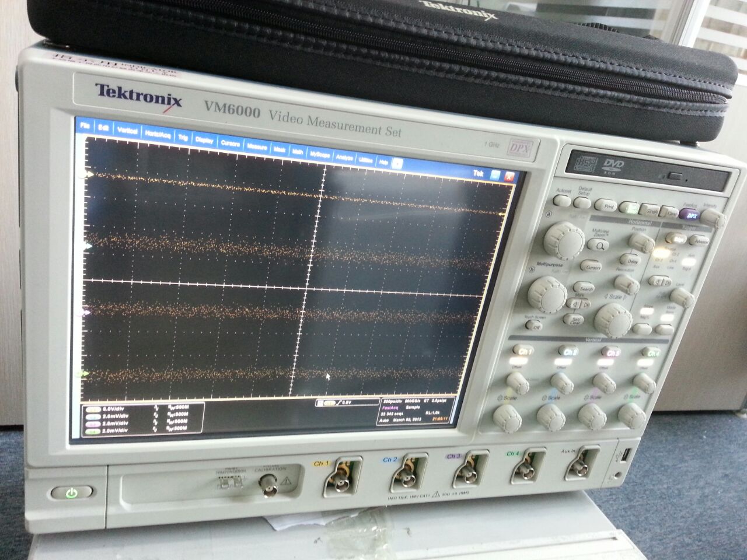Push the horizontal Delay button
The image size is (747, 560).
[x=630, y=260]
